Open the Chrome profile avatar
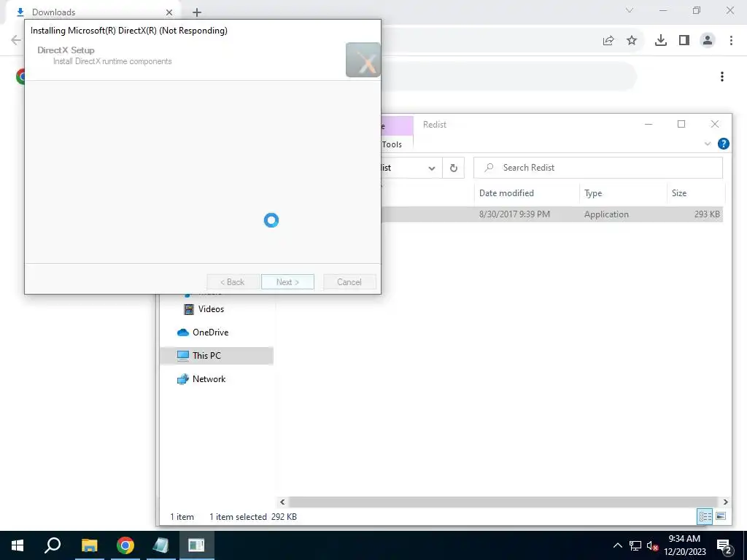Viewport: 747px width, 560px height. point(708,41)
